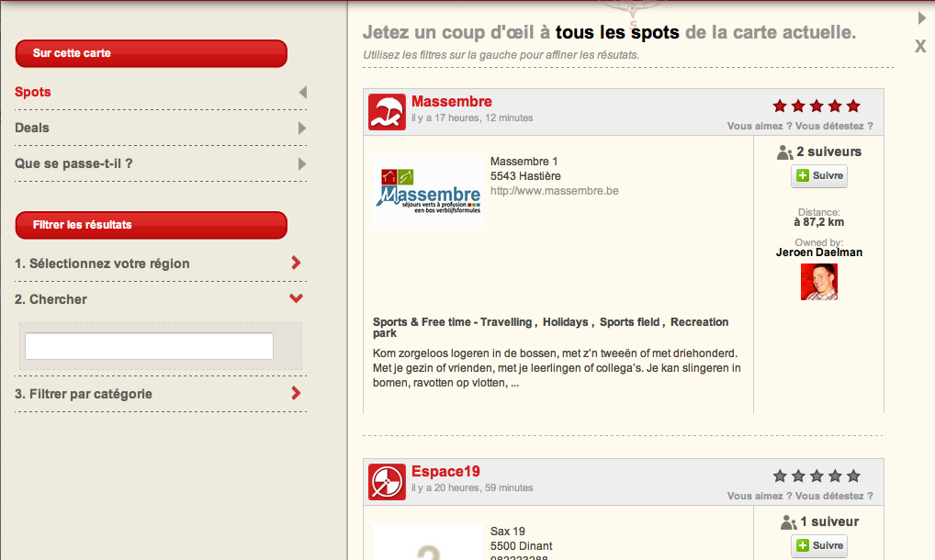Click the Sur cette carte red button
Screen dimensions: 935x560
151,53
